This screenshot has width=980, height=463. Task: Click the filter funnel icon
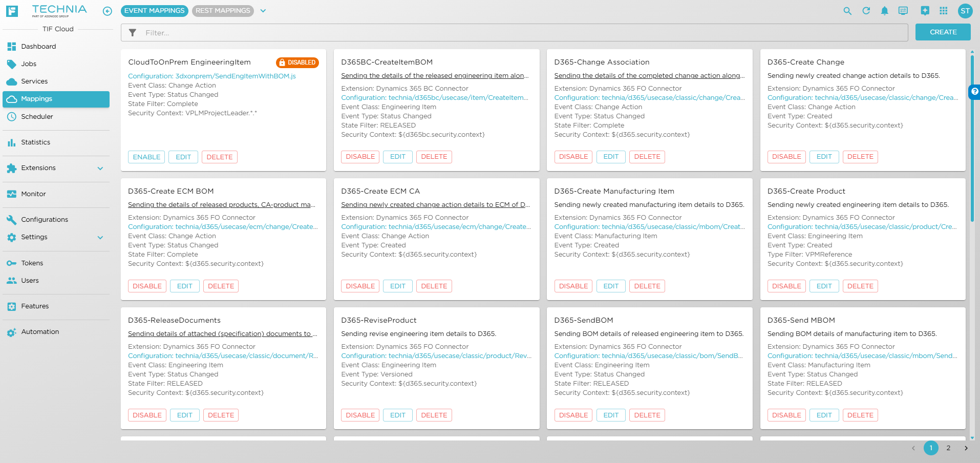(x=133, y=33)
